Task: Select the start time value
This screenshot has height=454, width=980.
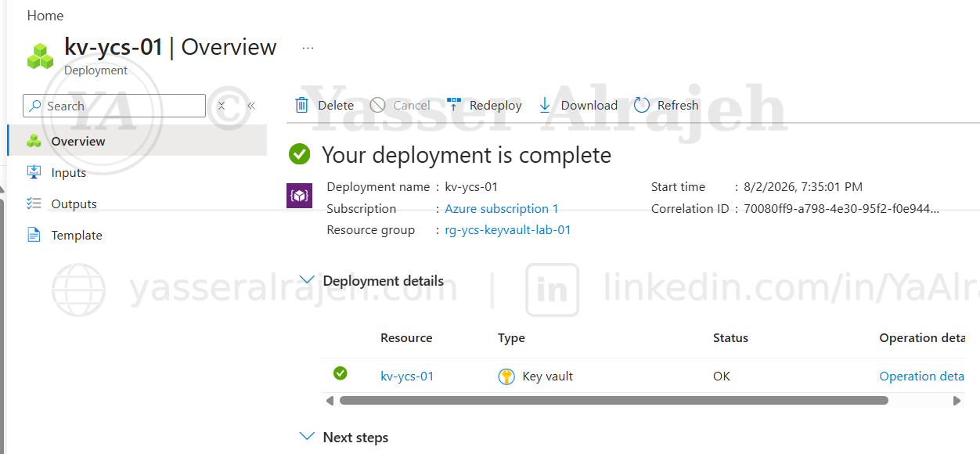Action: pos(803,187)
